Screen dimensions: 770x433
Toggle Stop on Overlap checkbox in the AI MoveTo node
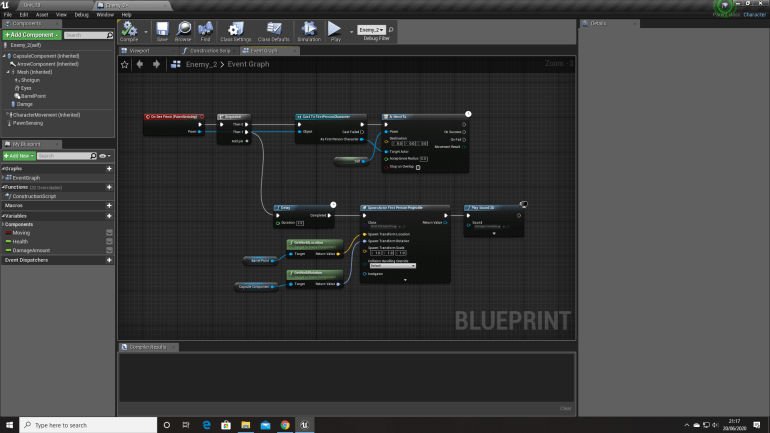coord(418,167)
